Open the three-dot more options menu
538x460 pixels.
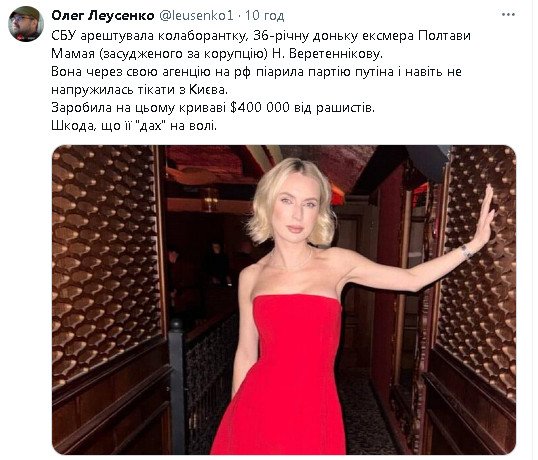(508, 15)
